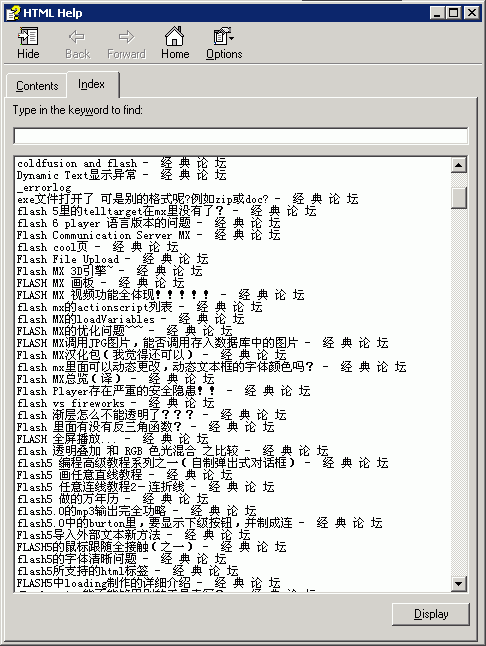Click the Display button
Screen dimensions: 486x646
point(430,614)
